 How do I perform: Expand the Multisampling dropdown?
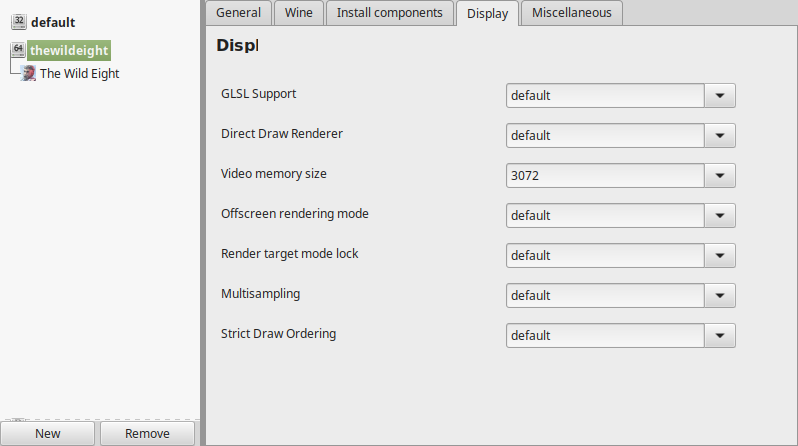720,295
